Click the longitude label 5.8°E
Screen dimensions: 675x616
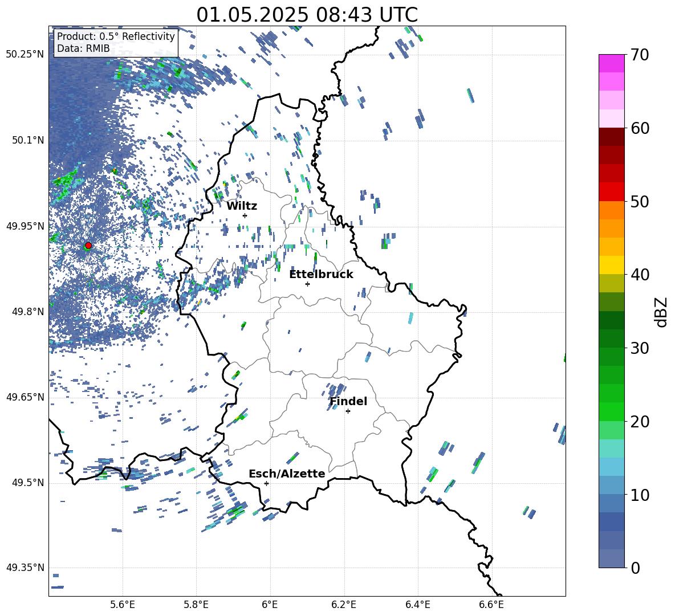196,605
